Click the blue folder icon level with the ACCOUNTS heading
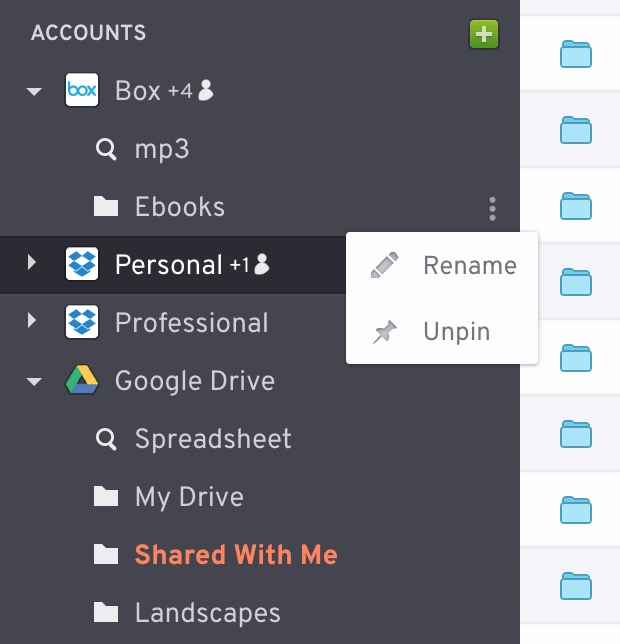Viewport: 620px width, 644px height. tap(576, 54)
